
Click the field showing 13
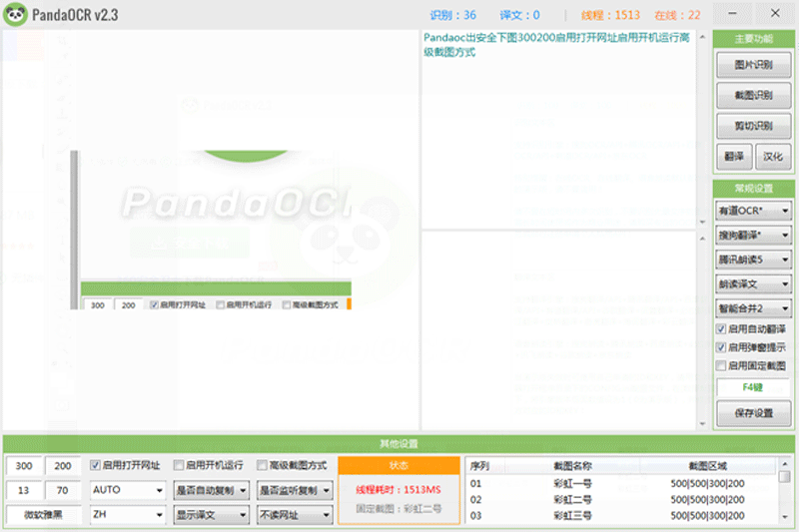[23, 490]
